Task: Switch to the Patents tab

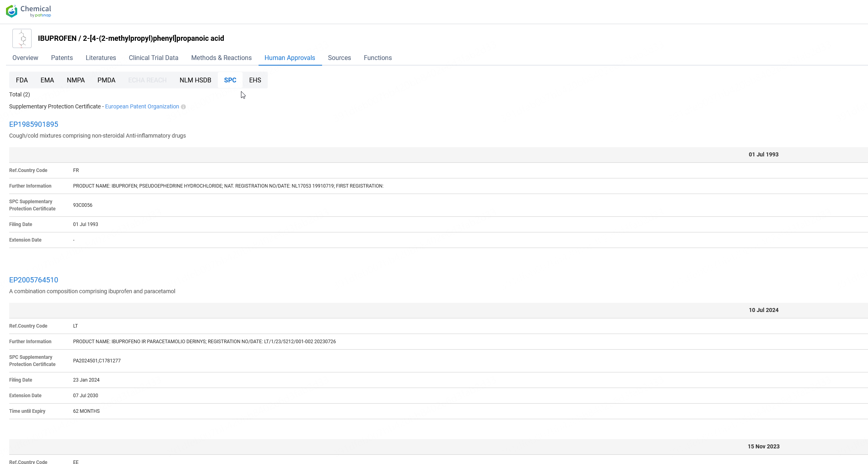Action: pyautogui.click(x=62, y=58)
